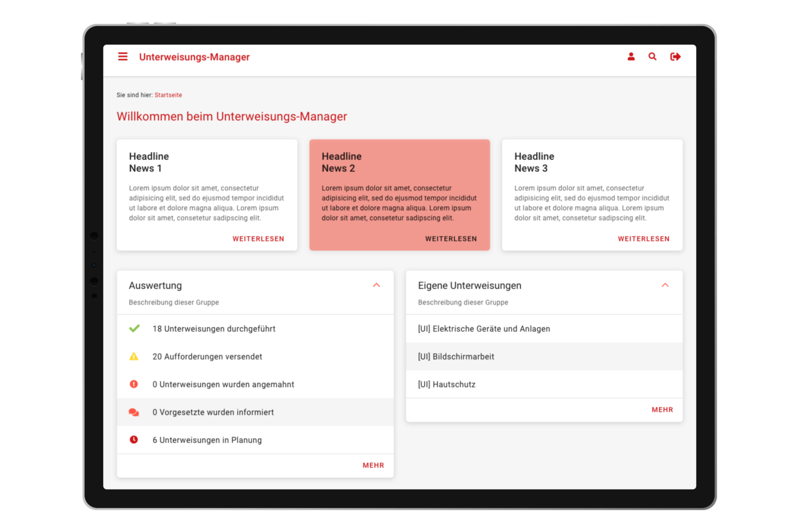Open the hamburger navigation menu
Screen dimensions: 798x532
click(123, 56)
